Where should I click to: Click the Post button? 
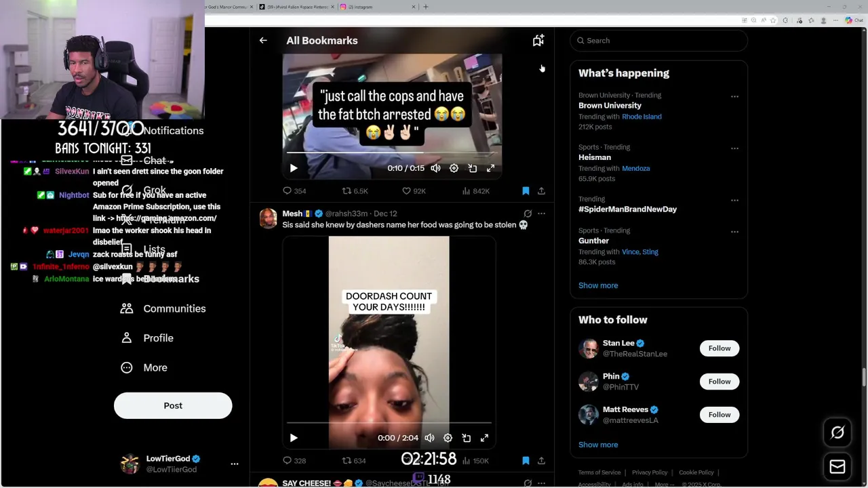(173, 405)
